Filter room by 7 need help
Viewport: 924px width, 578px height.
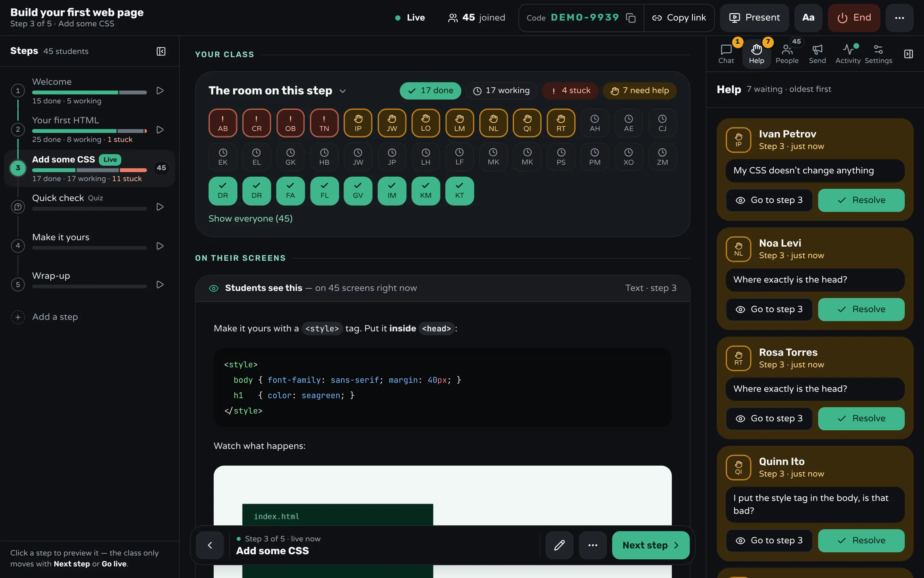639,91
